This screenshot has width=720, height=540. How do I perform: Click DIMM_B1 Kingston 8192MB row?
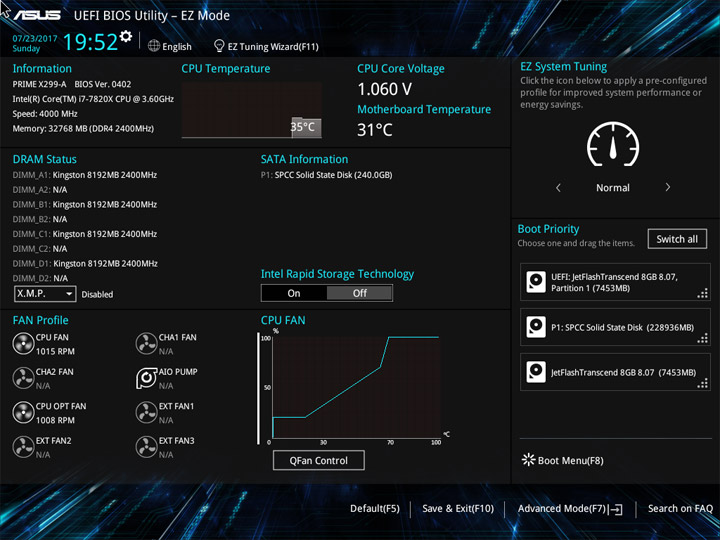tap(85, 204)
